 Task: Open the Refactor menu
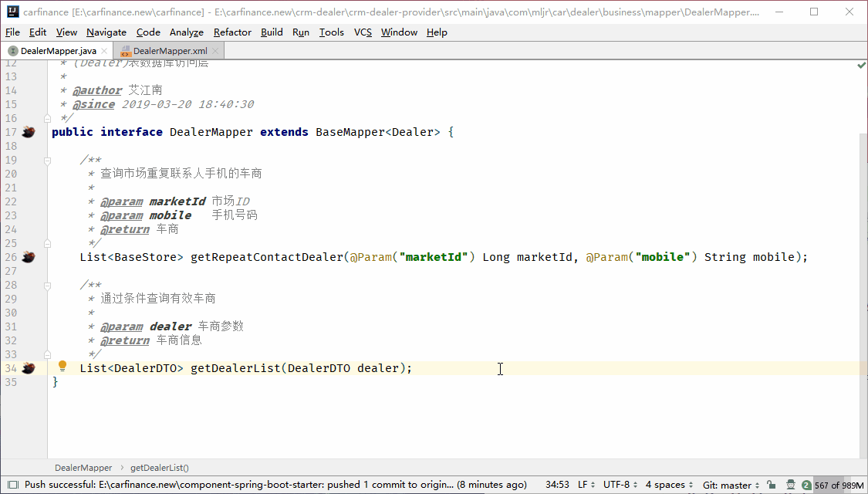[x=232, y=32]
